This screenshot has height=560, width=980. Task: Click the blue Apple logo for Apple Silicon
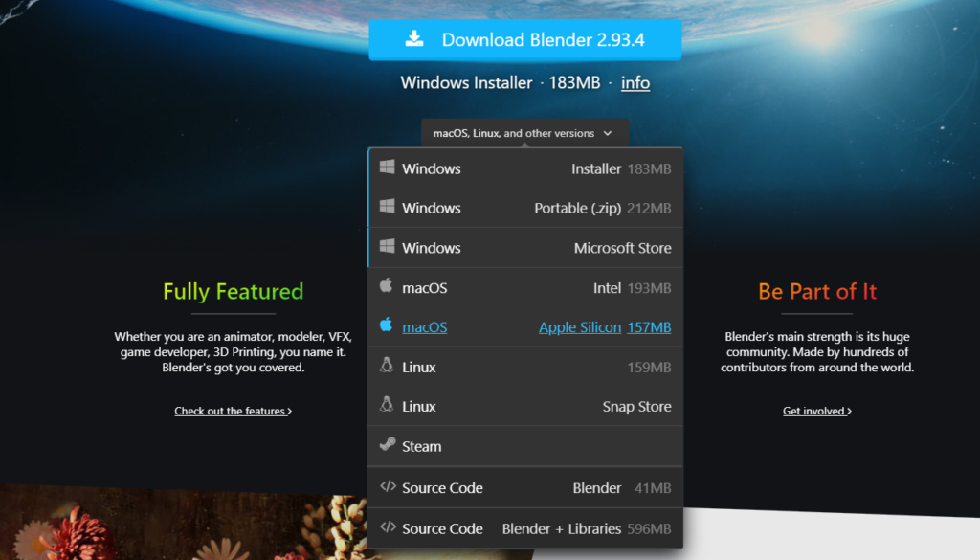[x=387, y=326]
